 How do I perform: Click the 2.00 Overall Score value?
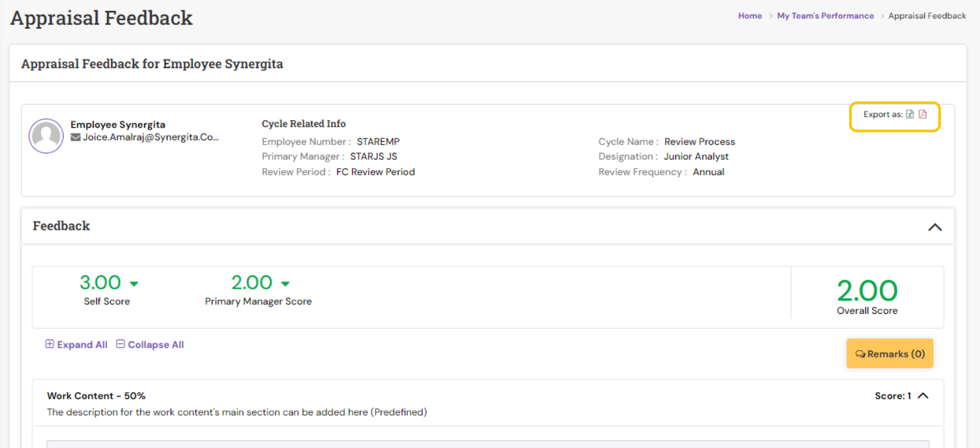867,291
